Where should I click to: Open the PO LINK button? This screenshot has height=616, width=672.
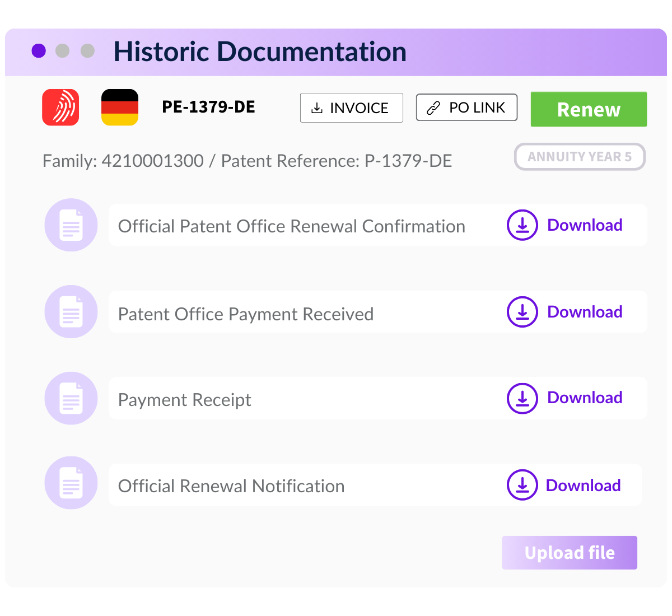466,107
